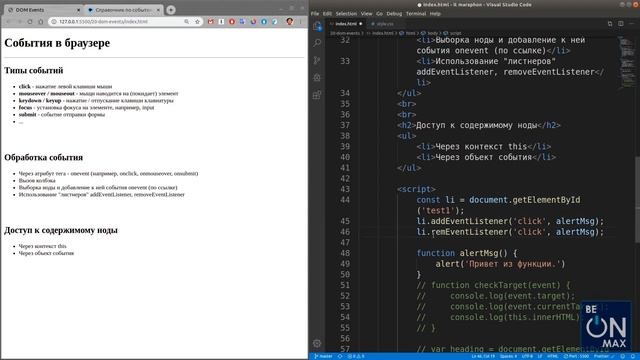Open the editor More Actions ellipsis
Image resolution: width=640 pixels, height=360 pixels.
[x=631, y=24]
